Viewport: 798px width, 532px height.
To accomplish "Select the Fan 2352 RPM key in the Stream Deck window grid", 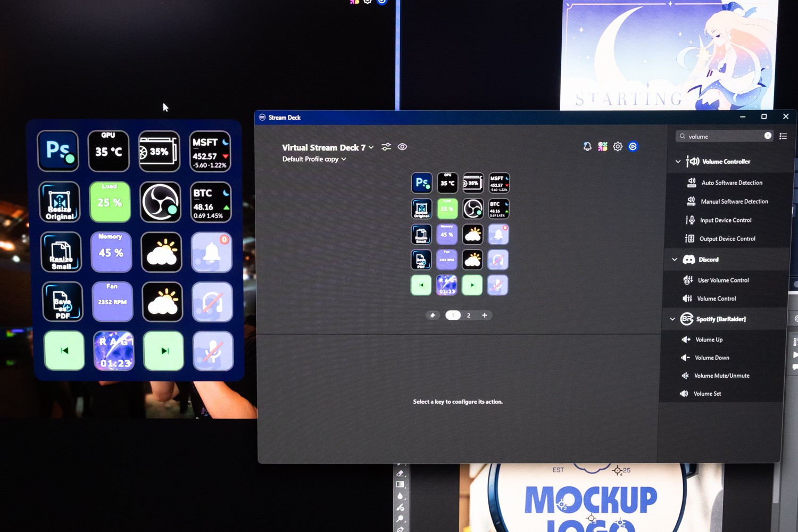I will point(447,260).
